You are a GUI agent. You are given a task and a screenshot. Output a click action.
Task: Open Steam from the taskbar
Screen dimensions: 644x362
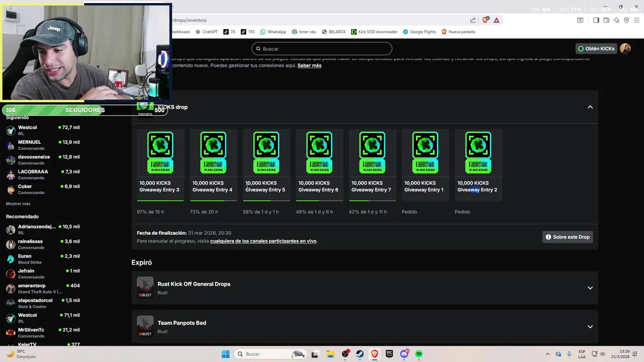coord(360,354)
